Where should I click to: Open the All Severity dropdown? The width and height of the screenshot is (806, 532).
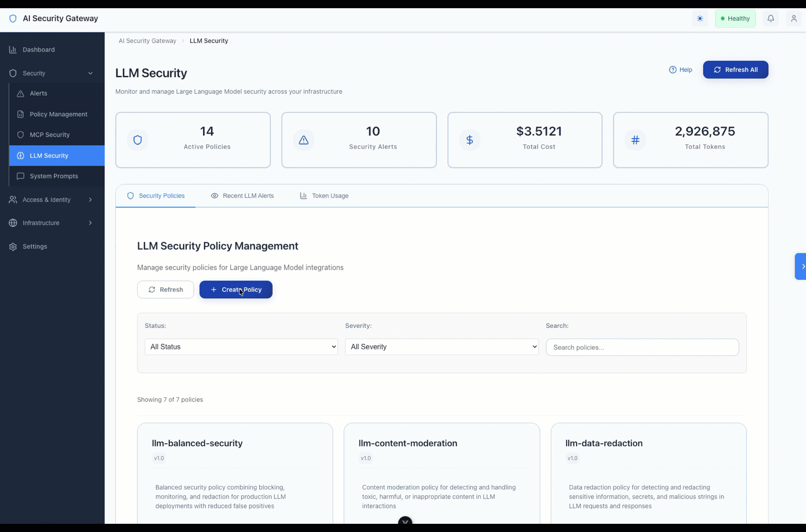point(441,347)
